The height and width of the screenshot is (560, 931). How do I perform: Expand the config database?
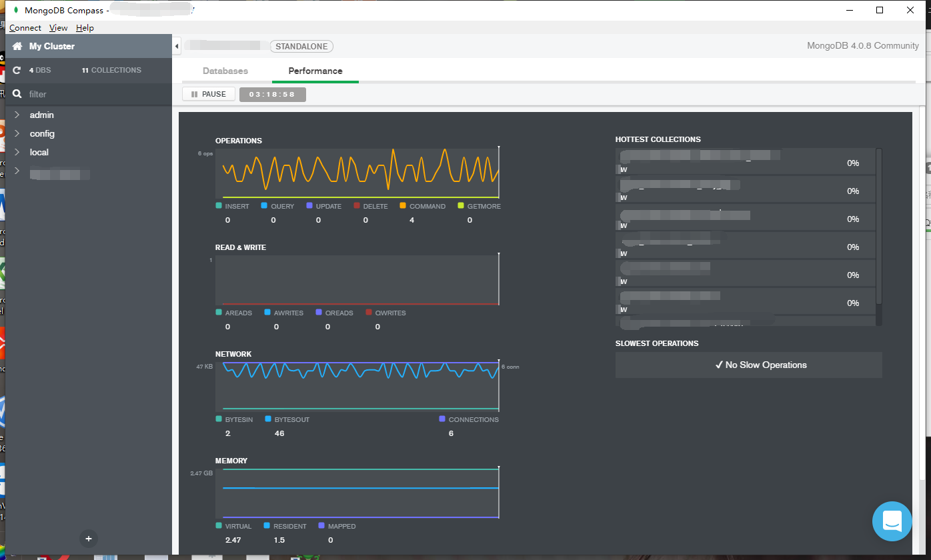[x=17, y=133]
